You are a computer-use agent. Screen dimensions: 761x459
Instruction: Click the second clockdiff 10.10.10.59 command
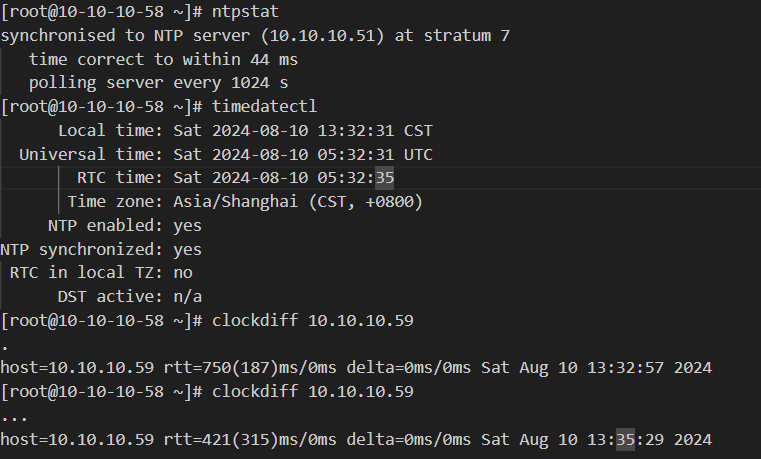(x=313, y=392)
